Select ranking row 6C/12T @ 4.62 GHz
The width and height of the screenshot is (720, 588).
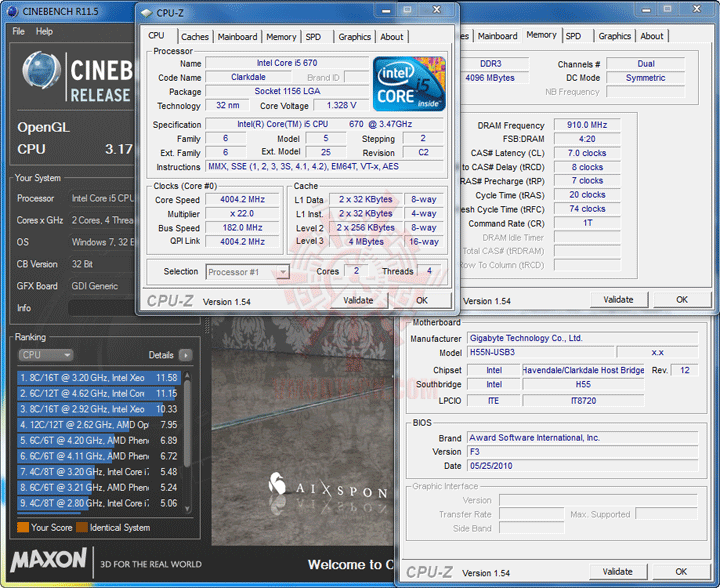click(99, 393)
